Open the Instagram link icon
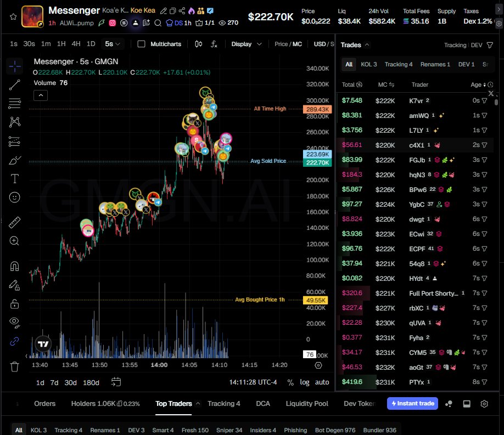 (x=112, y=23)
